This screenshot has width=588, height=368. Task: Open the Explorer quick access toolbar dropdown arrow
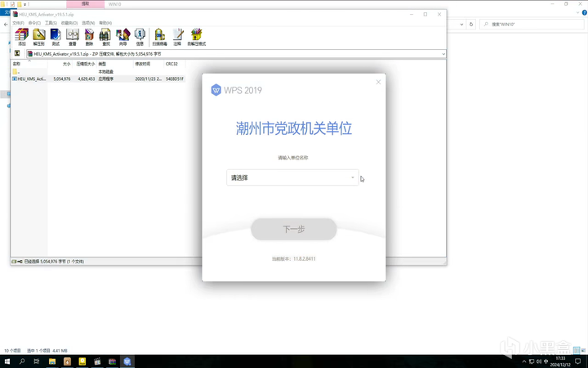(25, 4)
